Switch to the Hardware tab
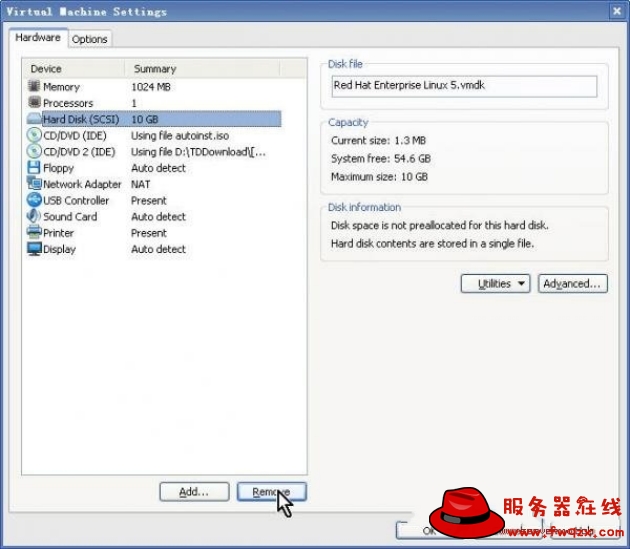This screenshot has height=549, width=630. pos(38,38)
